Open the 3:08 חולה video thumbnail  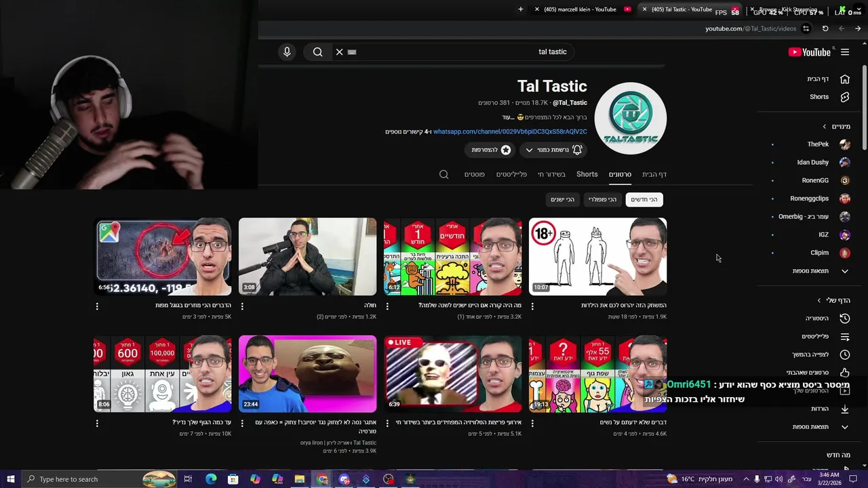[x=307, y=257]
